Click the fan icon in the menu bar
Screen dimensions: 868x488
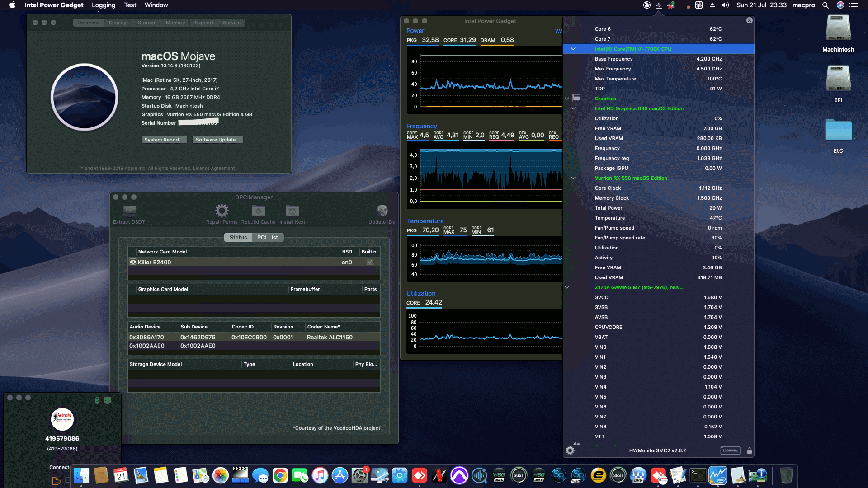pyautogui.click(x=699, y=5)
